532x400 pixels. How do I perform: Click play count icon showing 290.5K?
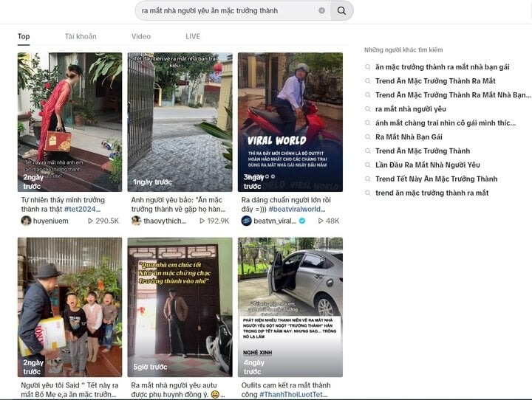pyautogui.click(x=90, y=221)
